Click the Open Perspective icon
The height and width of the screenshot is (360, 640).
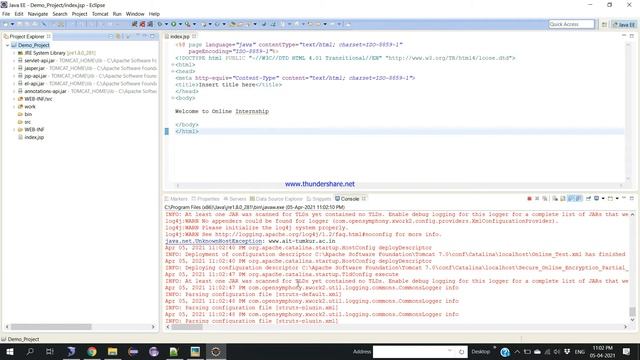[x=604, y=24]
